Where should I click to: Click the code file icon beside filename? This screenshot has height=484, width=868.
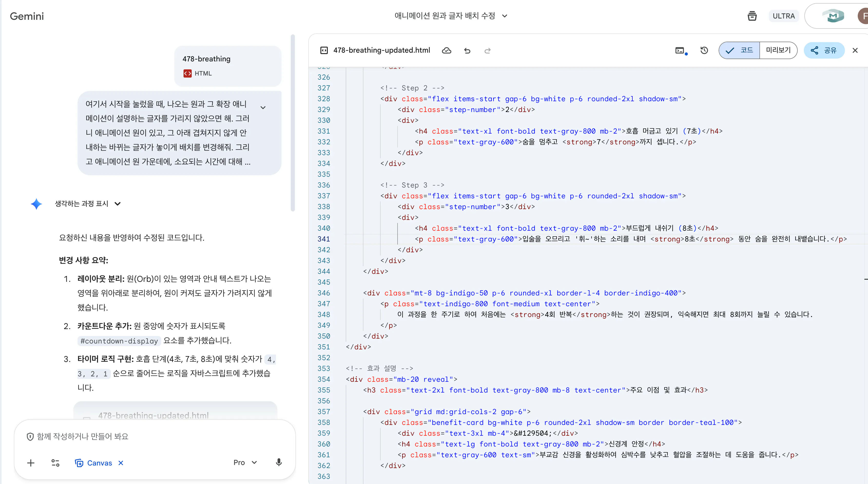point(324,50)
